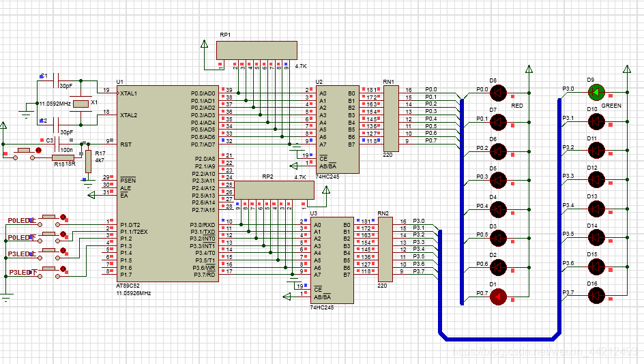Select the AT89C52 microcontroller U1
The width and height of the screenshot is (644, 364).
[158, 182]
